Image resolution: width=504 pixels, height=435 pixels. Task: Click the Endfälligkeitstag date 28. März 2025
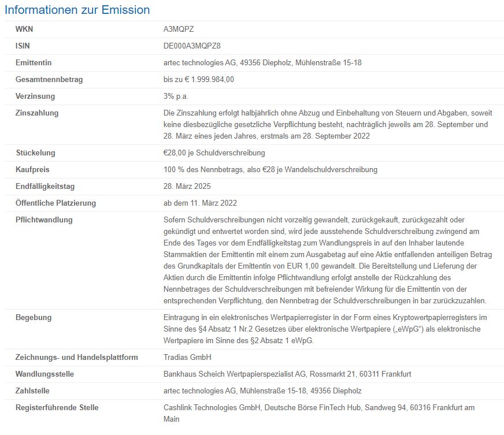point(187,186)
